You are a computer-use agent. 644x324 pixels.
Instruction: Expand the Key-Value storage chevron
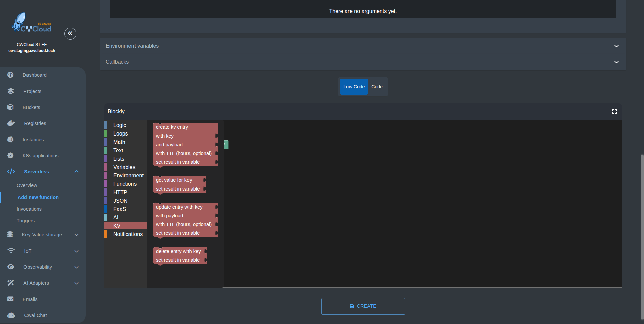(76, 235)
